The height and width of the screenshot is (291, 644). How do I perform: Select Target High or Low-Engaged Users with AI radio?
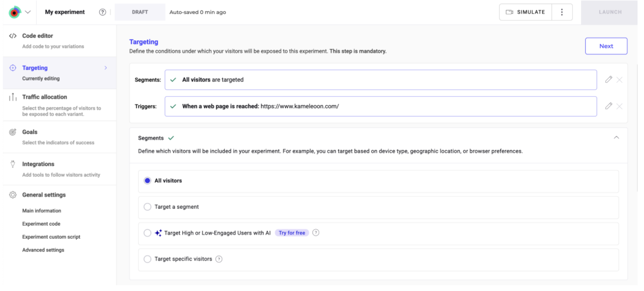[147, 233]
